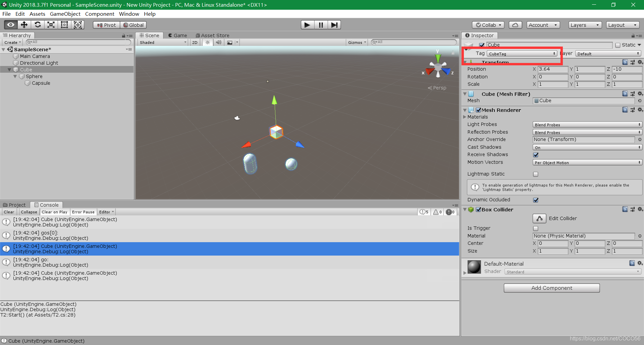Image resolution: width=644 pixels, height=345 pixels.
Task: Open the GameObject menu
Action: point(65,14)
